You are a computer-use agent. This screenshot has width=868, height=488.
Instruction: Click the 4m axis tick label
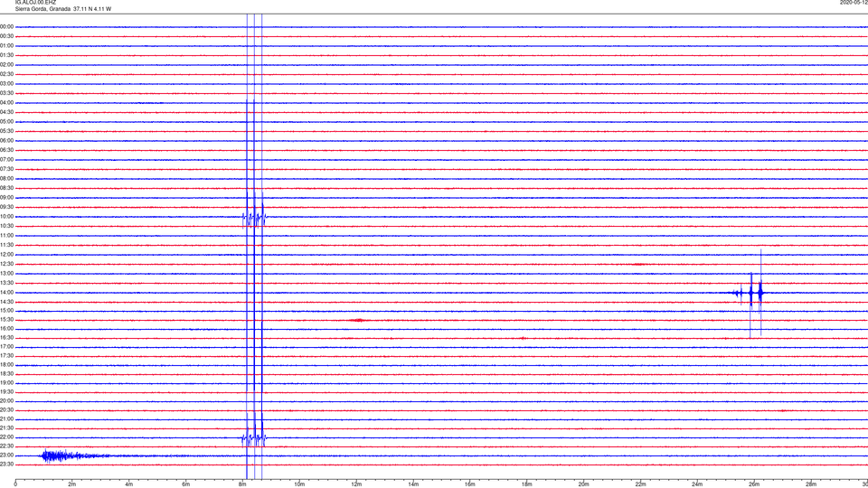[x=129, y=484]
